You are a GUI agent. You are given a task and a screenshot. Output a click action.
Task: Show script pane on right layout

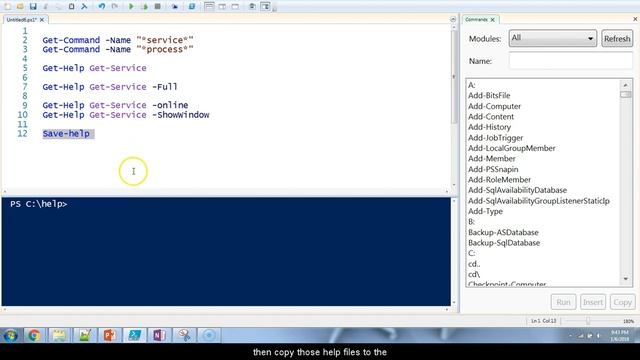[222, 7]
